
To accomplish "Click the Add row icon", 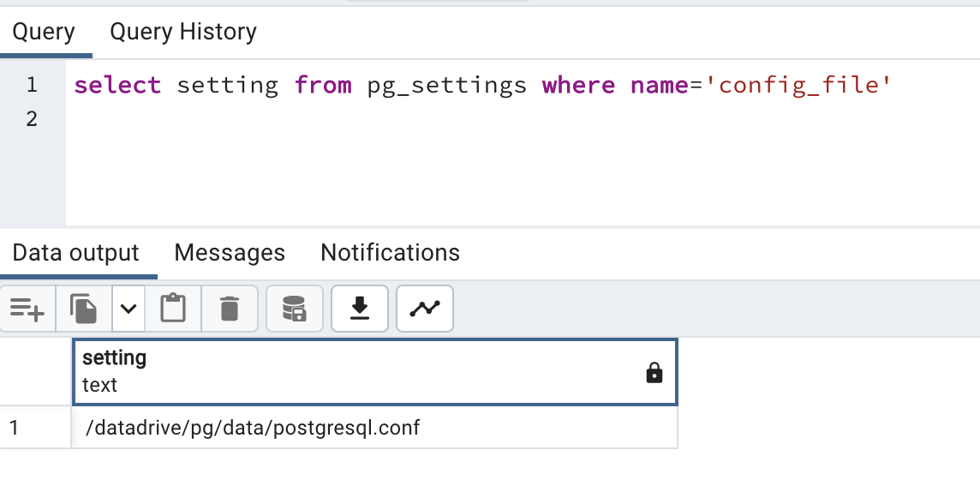I will tap(27, 309).
